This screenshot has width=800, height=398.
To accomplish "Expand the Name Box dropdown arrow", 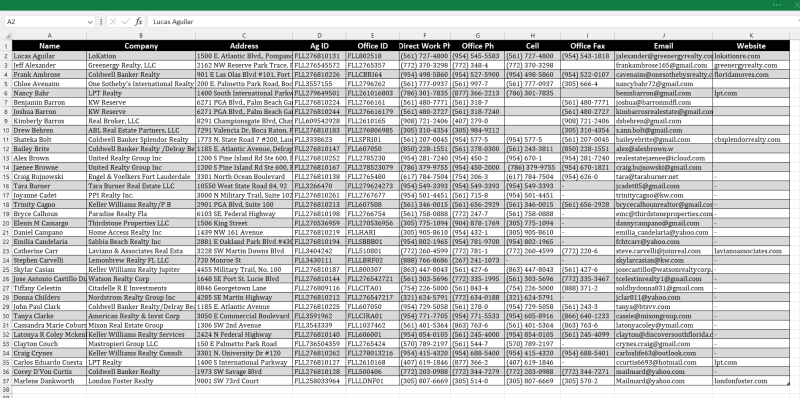I will point(90,22).
